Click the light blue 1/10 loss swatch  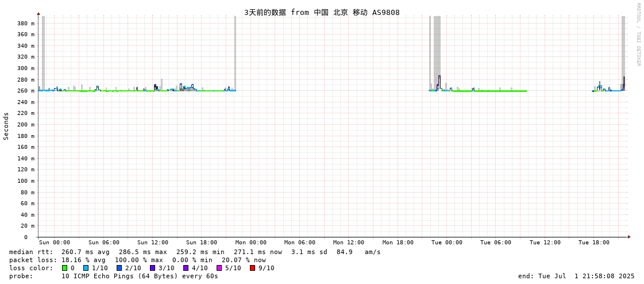[86, 268]
